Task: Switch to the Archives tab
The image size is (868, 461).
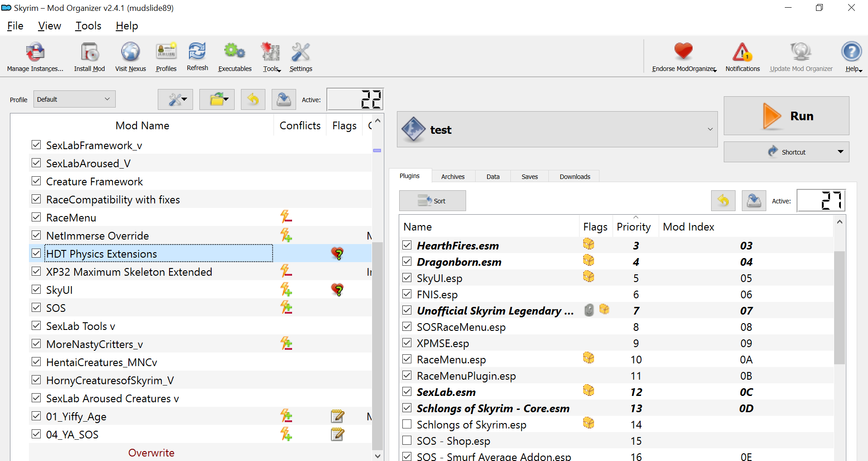Action: pyautogui.click(x=453, y=176)
